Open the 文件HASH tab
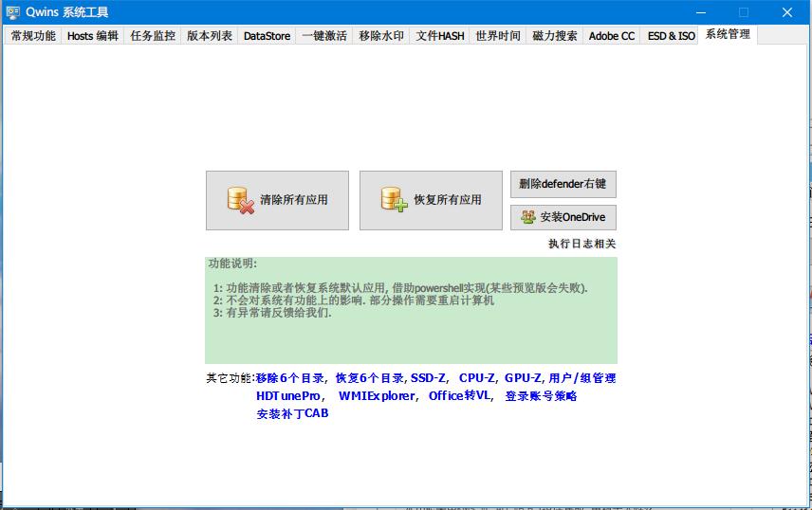Image resolution: width=812 pixels, height=510 pixels. coord(439,36)
